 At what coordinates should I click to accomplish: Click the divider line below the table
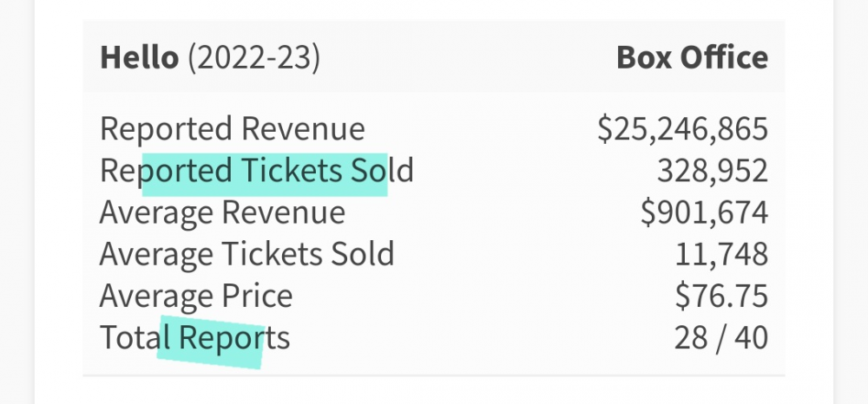point(434,375)
